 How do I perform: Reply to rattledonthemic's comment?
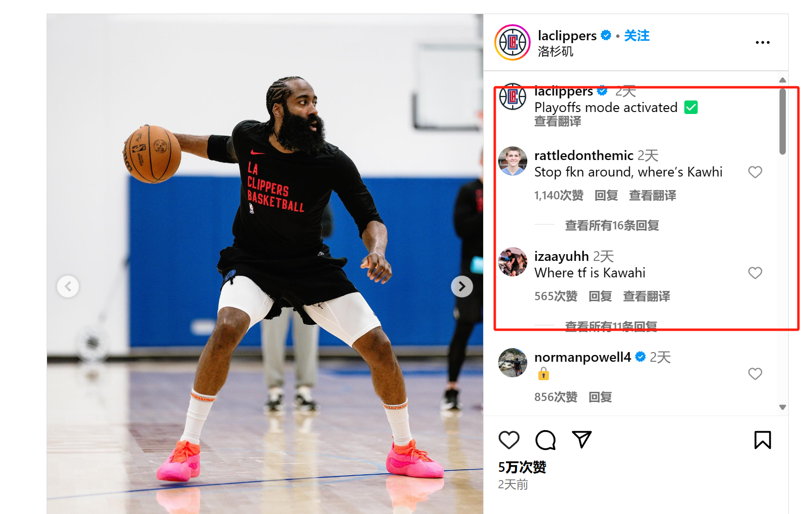(606, 195)
